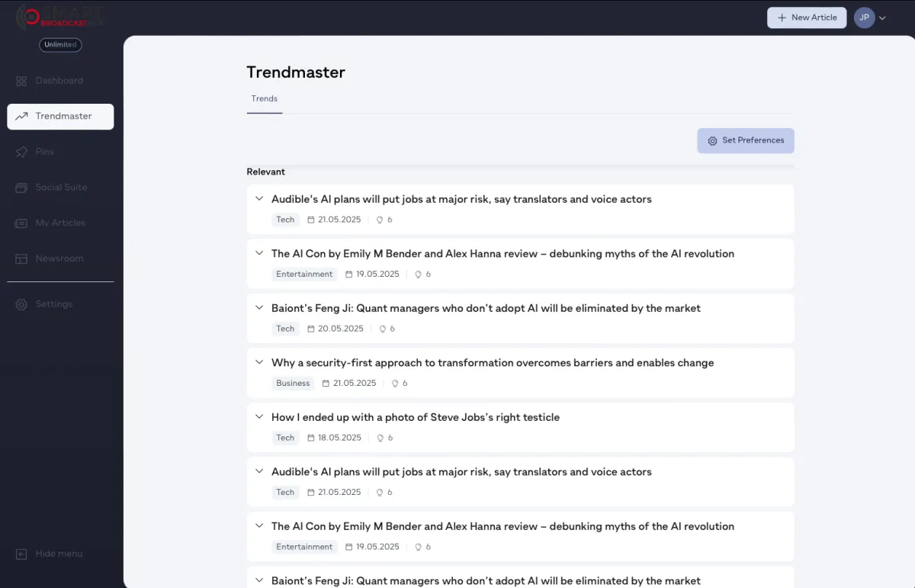Click the Hide menu icon
Viewport: 915px width, 588px height.
(x=21, y=554)
